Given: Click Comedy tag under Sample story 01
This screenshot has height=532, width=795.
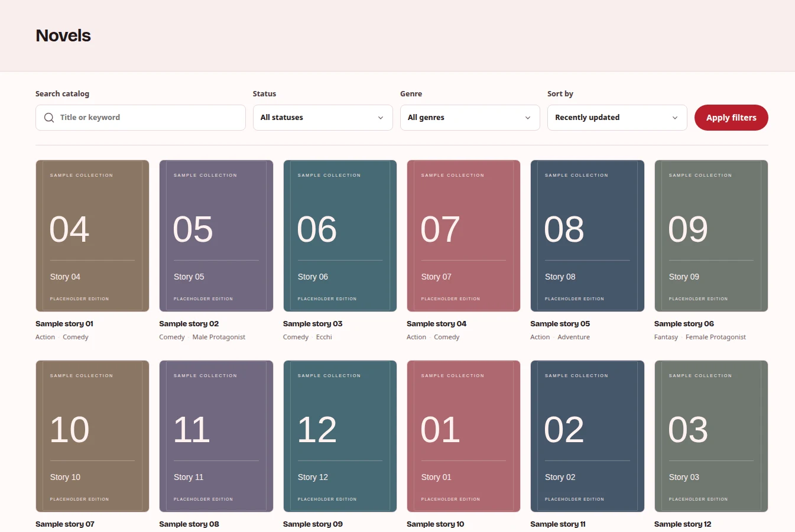Looking at the screenshot, I should click(76, 337).
